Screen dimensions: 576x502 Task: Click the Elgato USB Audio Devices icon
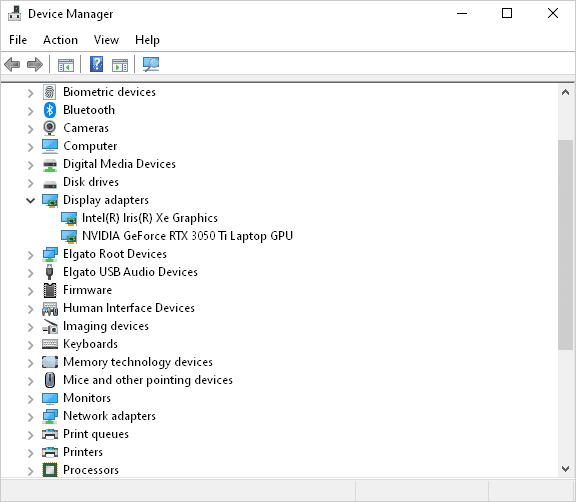(50, 272)
